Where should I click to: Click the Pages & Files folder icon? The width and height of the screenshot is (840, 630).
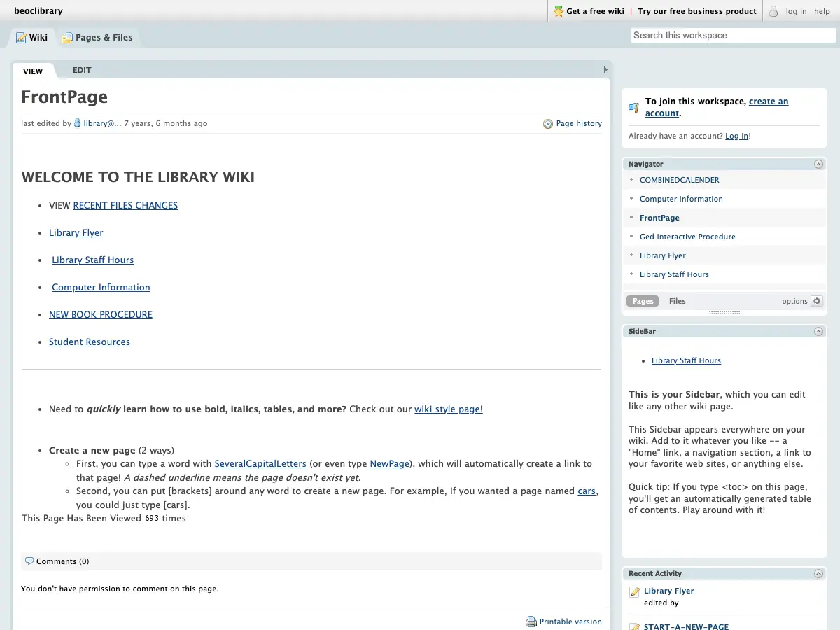pyautogui.click(x=67, y=38)
